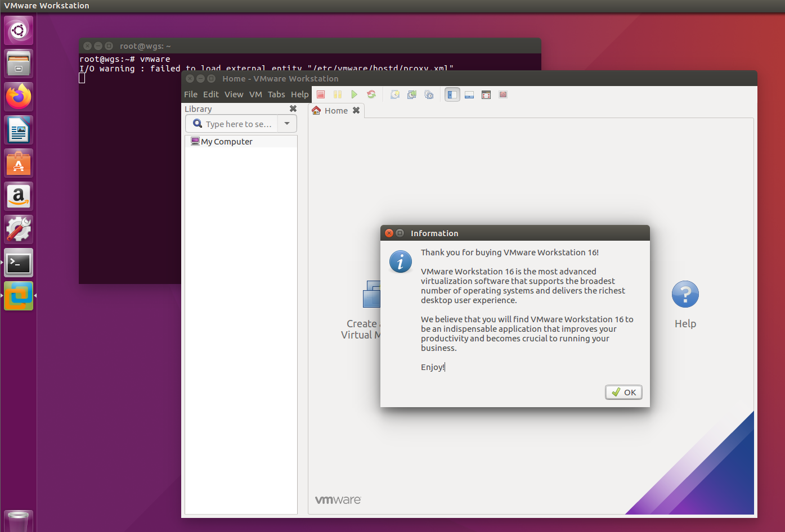Click the Revert to Snapshot toolbar icon
This screenshot has width=785, height=532.
tap(412, 94)
